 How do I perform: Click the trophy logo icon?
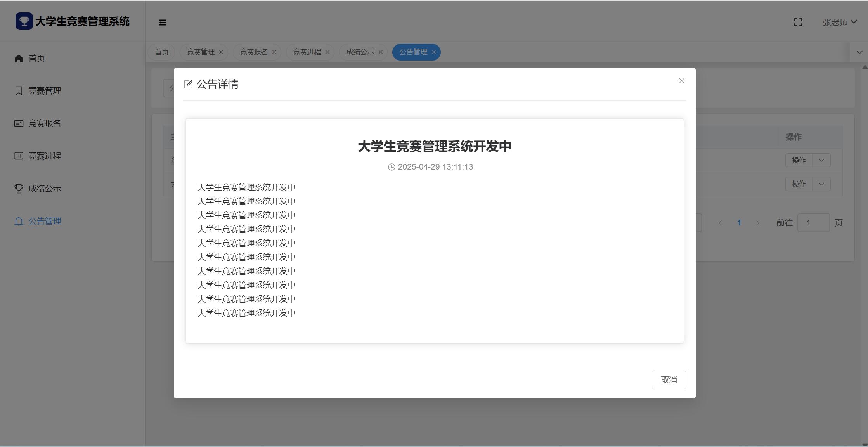[24, 21]
